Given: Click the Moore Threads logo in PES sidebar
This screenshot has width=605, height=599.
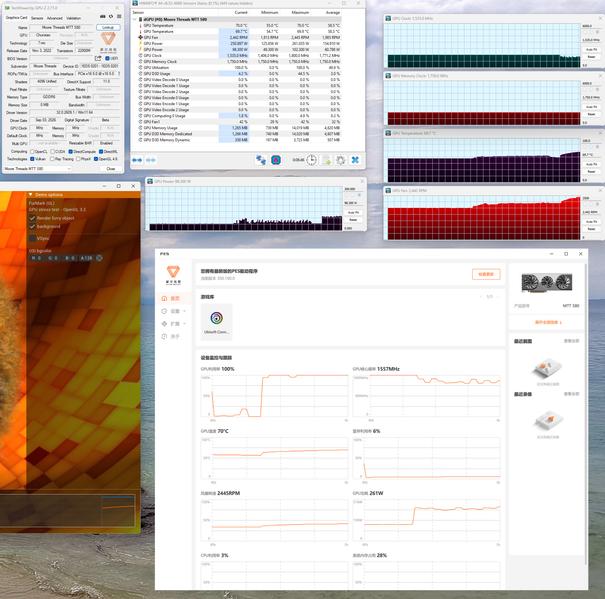Looking at the screenshot, I should point(173,274).
